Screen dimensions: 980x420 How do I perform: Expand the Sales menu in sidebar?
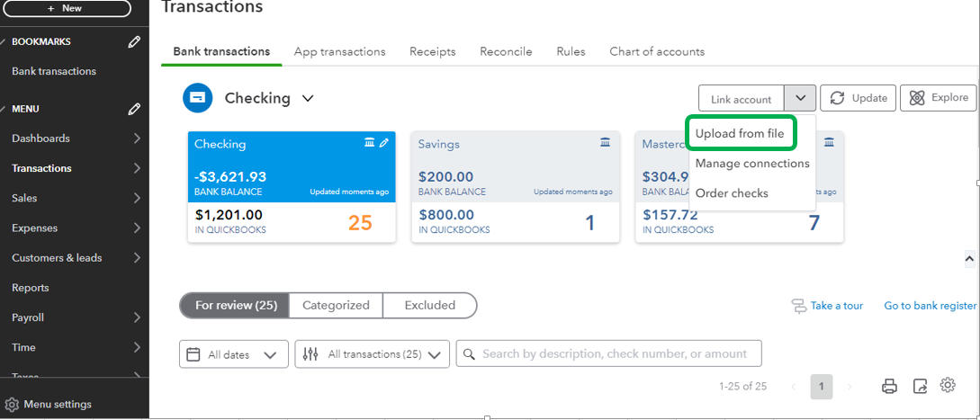pyautogui.click(x=75, y=198)
